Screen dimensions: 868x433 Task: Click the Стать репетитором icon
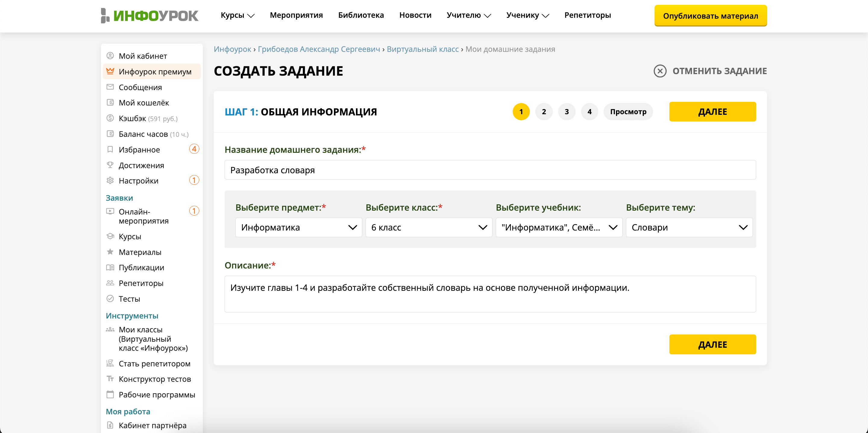110,363
